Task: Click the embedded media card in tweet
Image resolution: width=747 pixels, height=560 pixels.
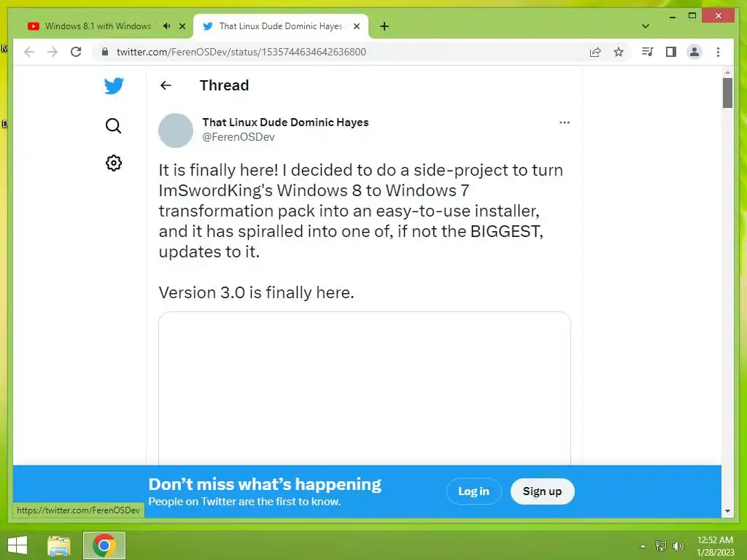Action: point(365,388)
